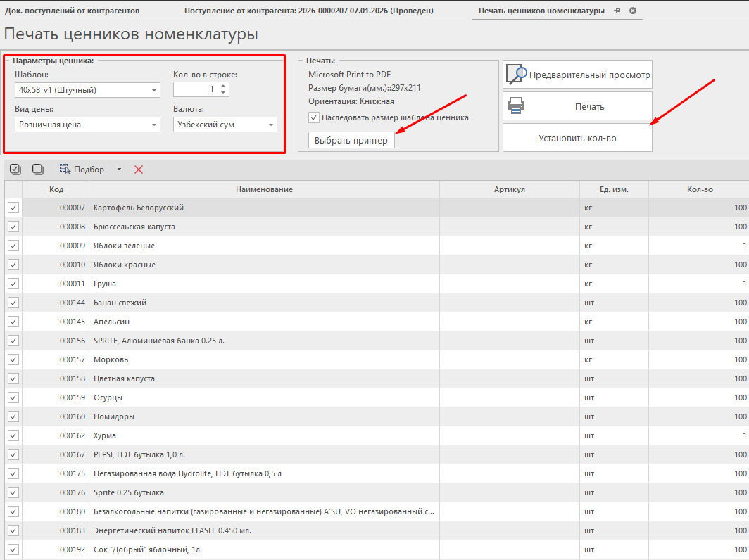Click the printer icon on Печать
The height and width of the screenshot is (560, 749).
pyautogui.click(x=517, y=106)
